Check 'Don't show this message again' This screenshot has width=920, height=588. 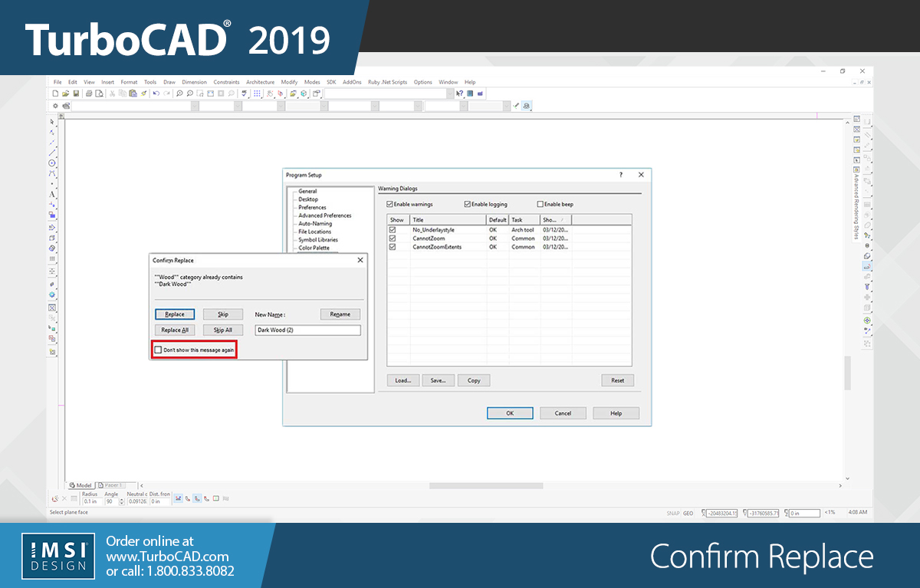pos(158,350)
